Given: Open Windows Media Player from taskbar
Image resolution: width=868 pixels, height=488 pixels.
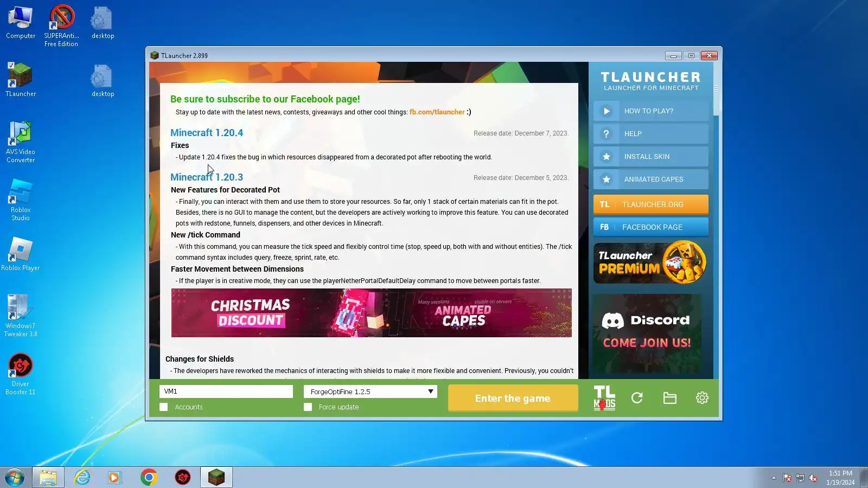Looking at the screenshot, I should tap(114, 478).
